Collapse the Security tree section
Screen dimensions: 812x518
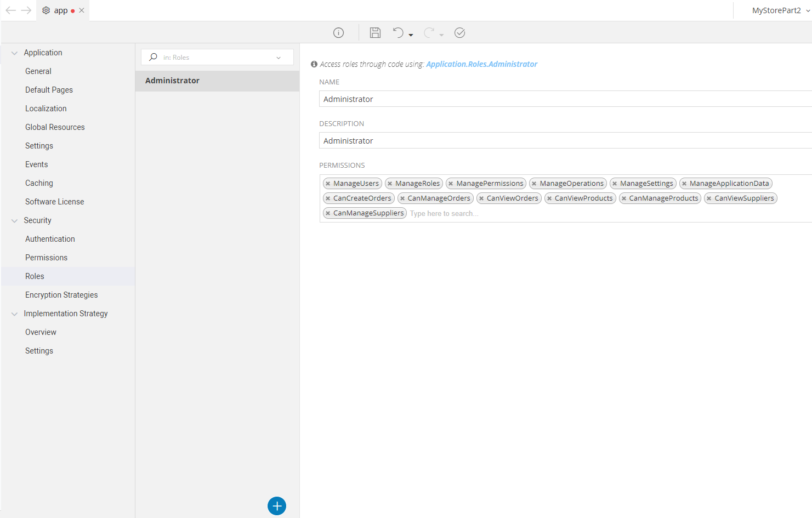14,221
